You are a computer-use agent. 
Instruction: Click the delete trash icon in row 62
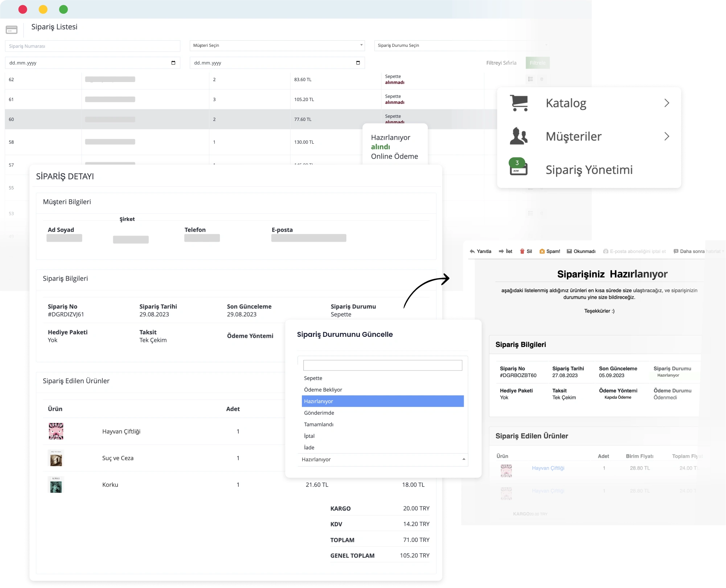(542, 79)
